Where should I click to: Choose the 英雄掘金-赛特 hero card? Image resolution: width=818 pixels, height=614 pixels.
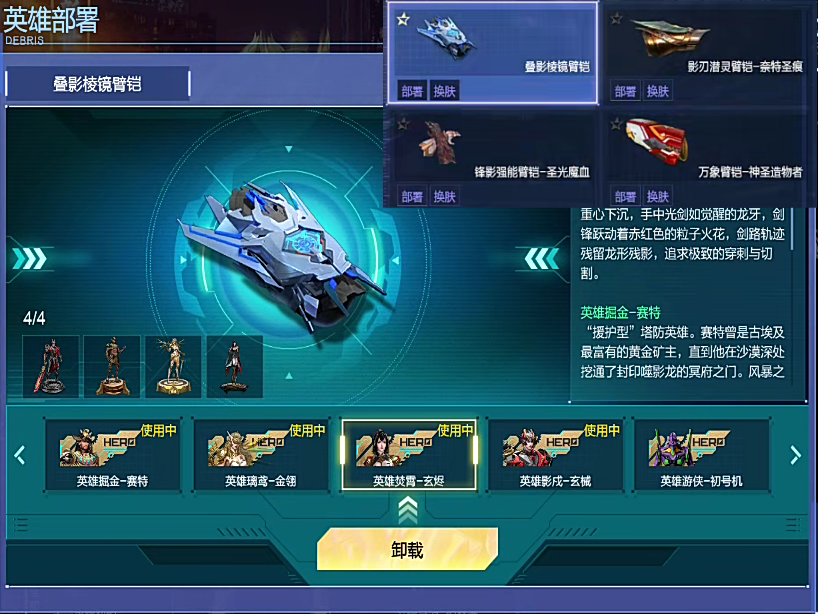[x=113, y=455]
